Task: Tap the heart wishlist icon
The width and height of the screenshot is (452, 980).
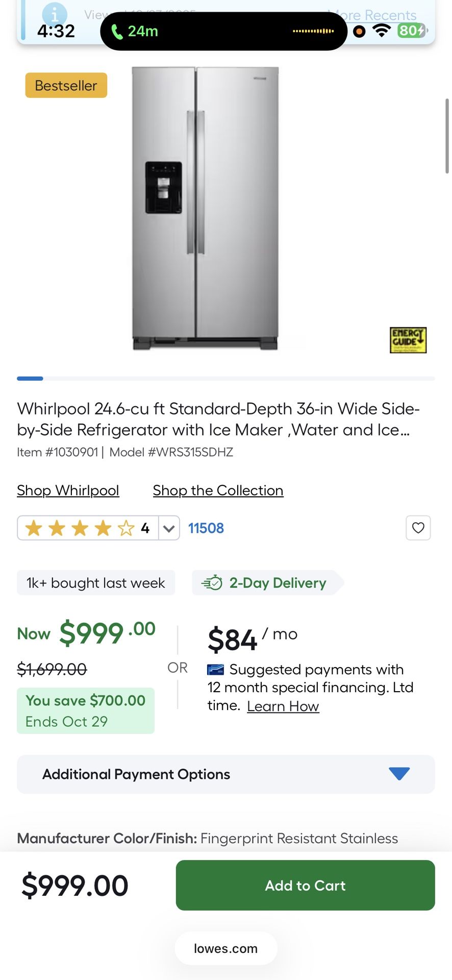Action: tap(418, 528)
